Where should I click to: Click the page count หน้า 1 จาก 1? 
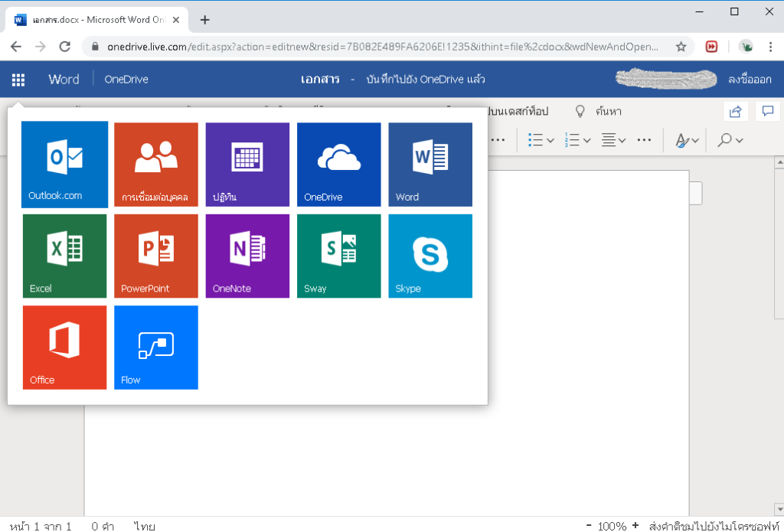[x=41, y=527]
